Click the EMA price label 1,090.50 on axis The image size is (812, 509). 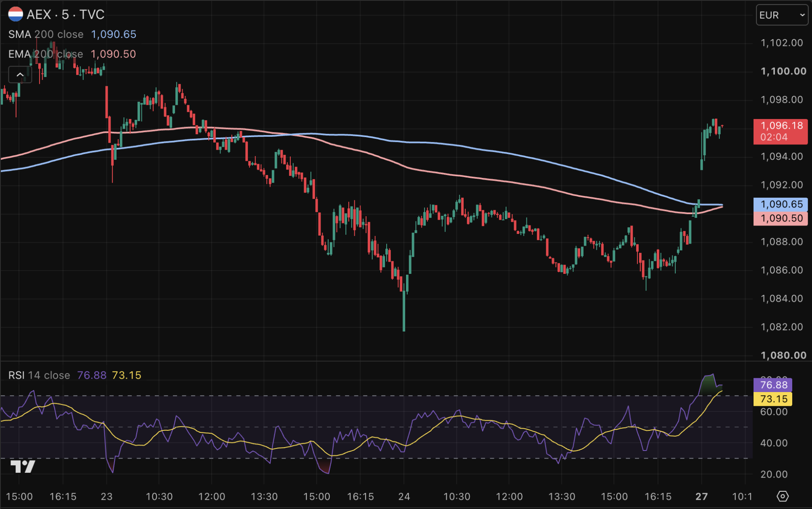click(x=780, y=218)
